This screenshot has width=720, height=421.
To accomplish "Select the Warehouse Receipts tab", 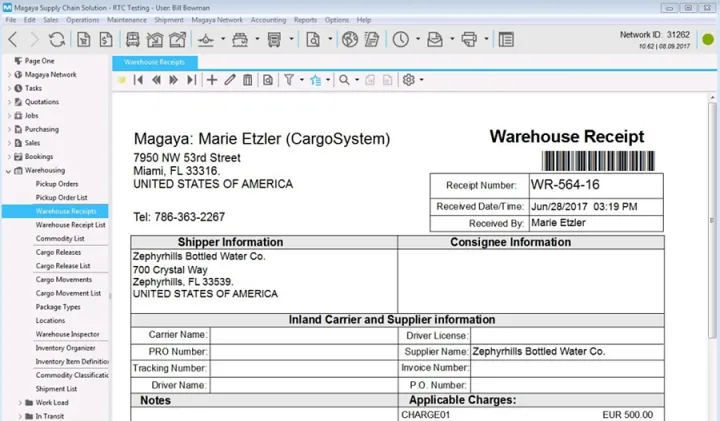I will click(154, 62).
